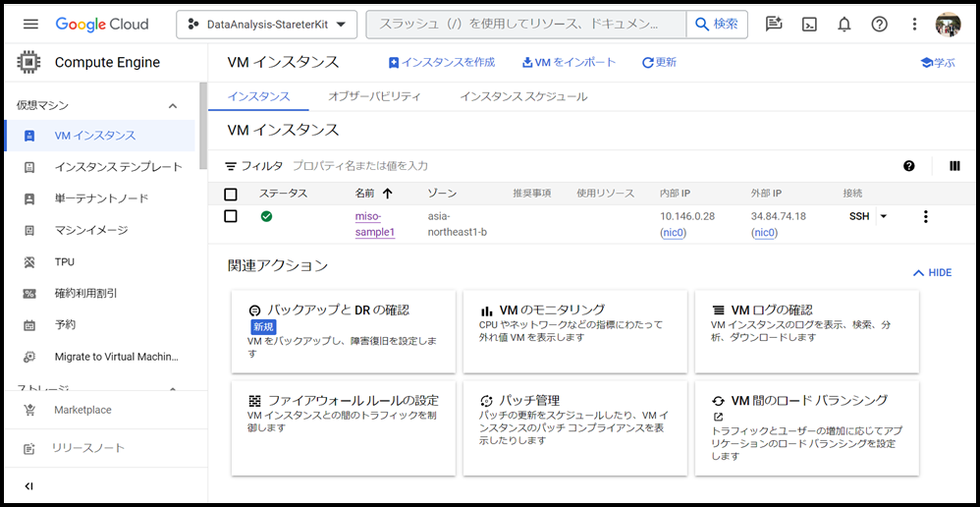
Task: Activate the Cloud Shell terminal icon
Action: [x=809, y=25]
